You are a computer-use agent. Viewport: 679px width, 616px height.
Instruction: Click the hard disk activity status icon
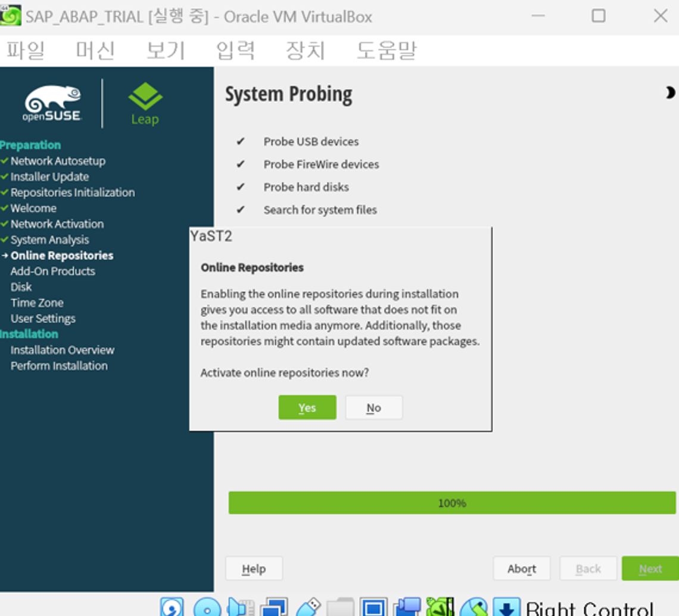coord(172,607)
